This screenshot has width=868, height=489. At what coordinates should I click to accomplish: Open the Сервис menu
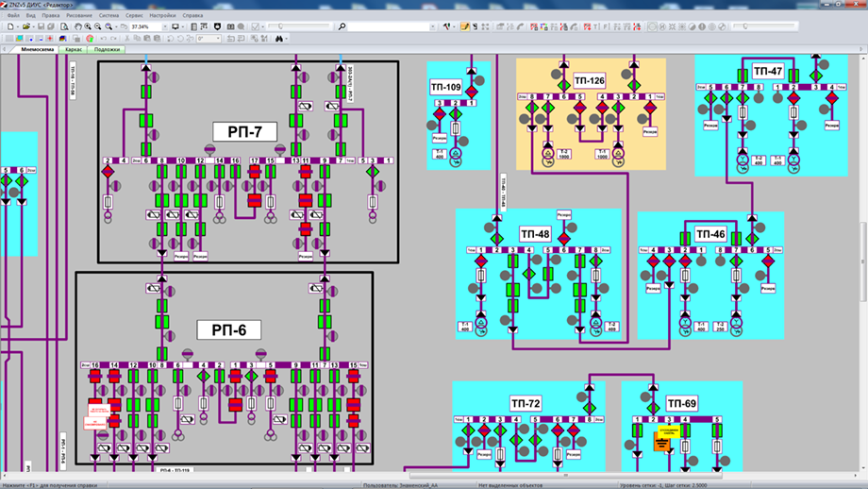pos(135,16)
